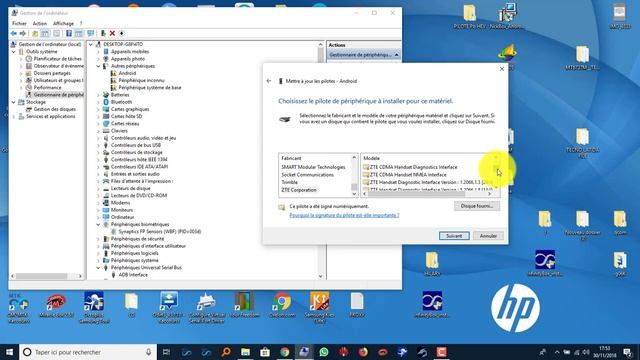Open WhatsApp from the taskbar
This screenshot has width=640, height=360.
324,352
